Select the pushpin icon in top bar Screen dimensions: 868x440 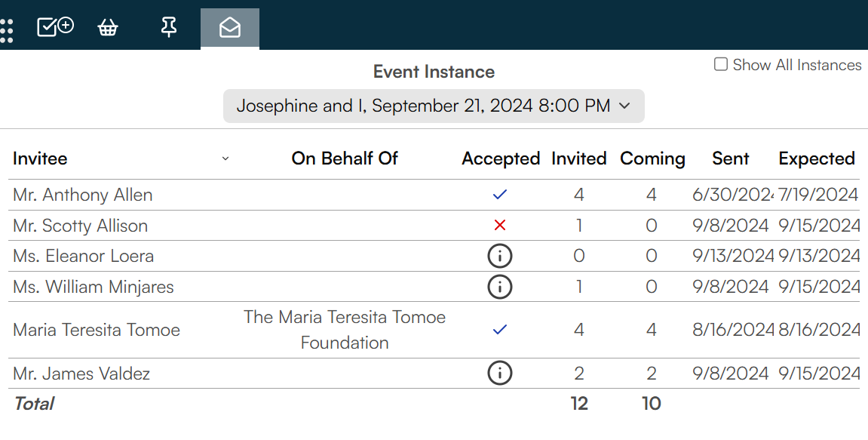coord(169,27)
